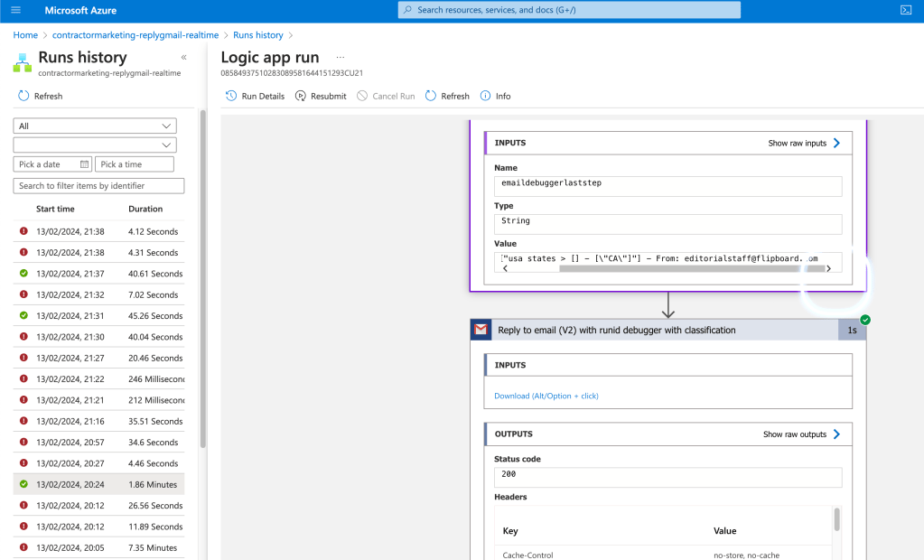The height and width of the screenshot is (560, 924).
Task: Open contractormarketing-replygmail-realtime breadcrumb
Action: tap(135, 35)
